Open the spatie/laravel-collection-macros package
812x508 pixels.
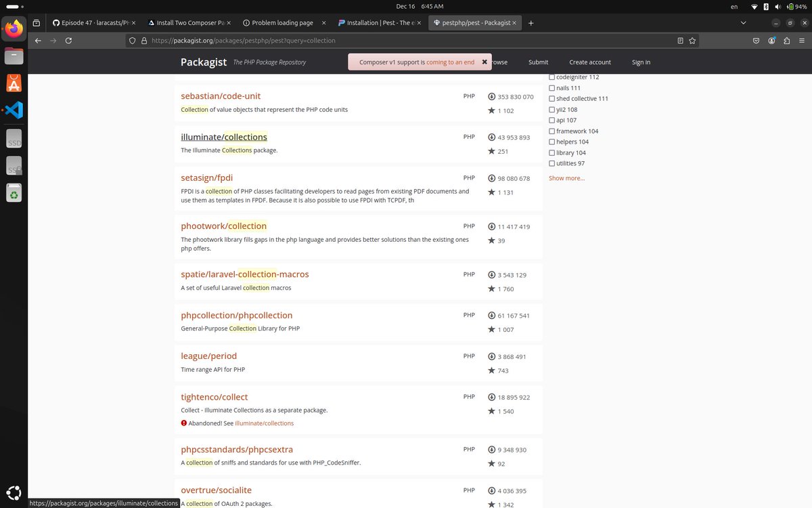(245, 274)
